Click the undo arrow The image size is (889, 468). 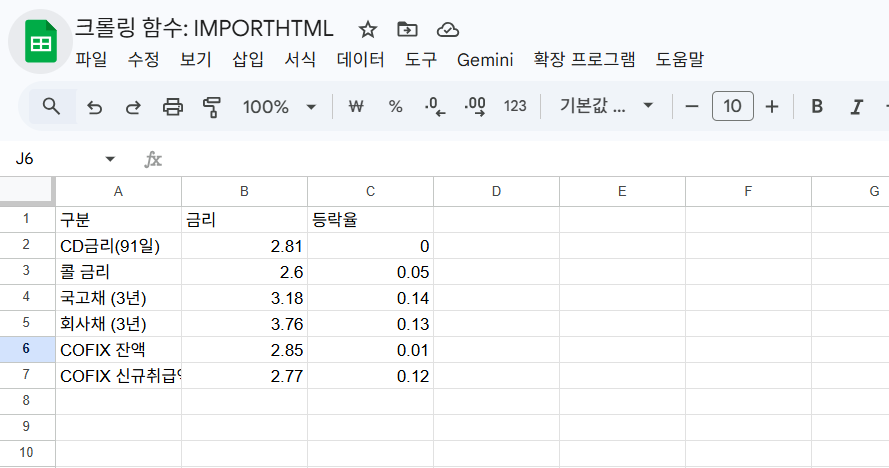[95, 107]
